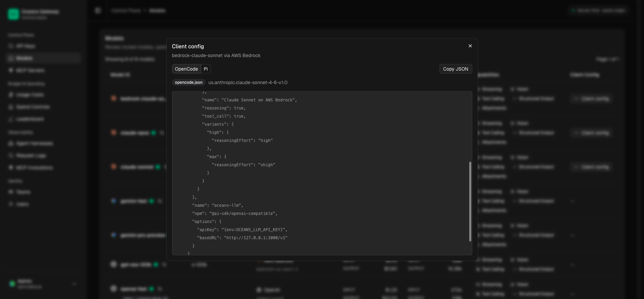Open Agent Harnesses in the background sidebar
The image size is (644, 299).
pyautogui.click(x=43, y=143)
